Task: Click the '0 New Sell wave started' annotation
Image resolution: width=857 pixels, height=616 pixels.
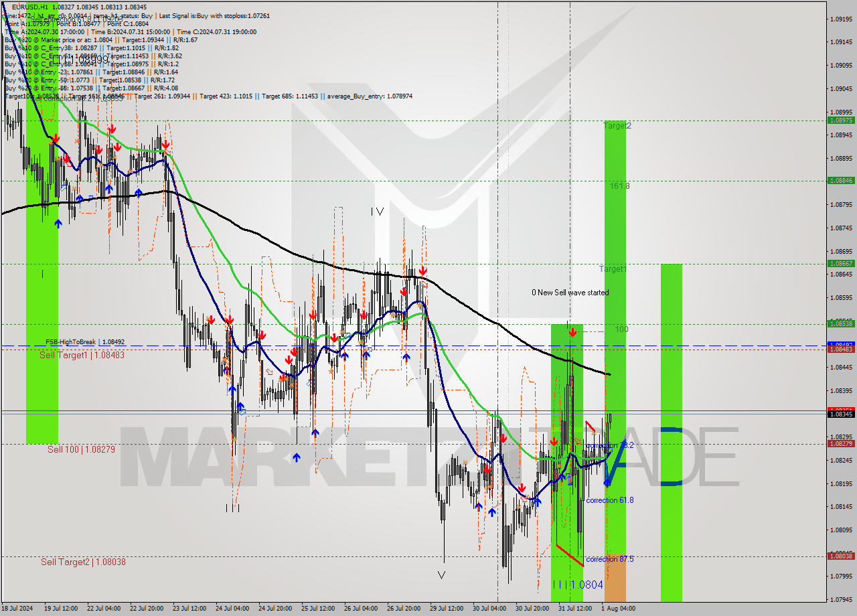Action: coord(570,293)
